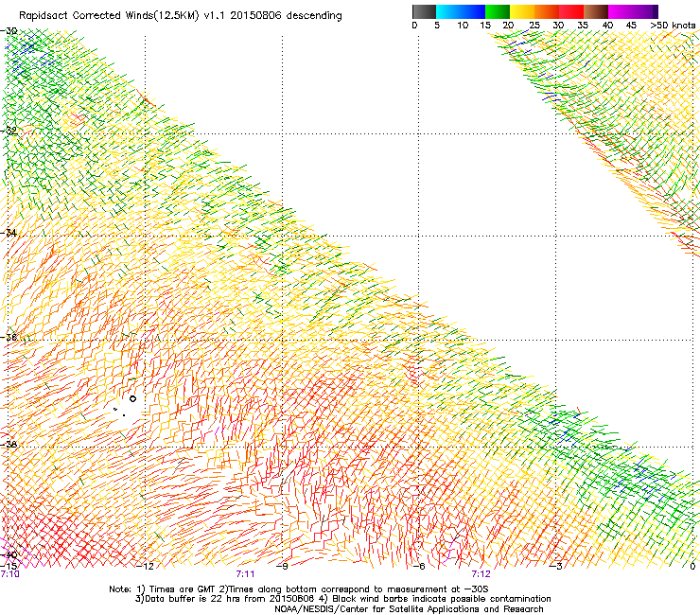Pick the orange 25-30 knots legend color
This screenshot has width=700, height=615.
[547, 11]
